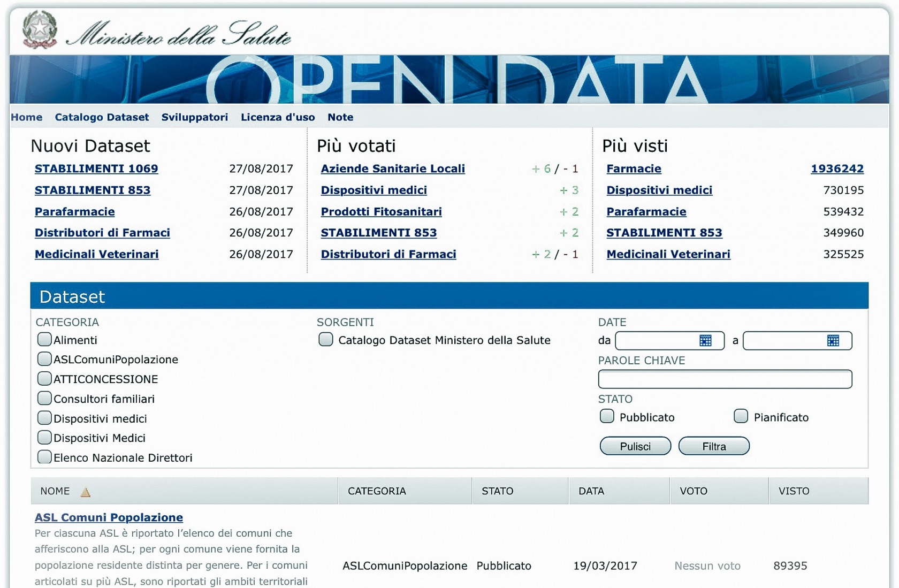Open the Licenza d'uso menu item
This screenshot has width=899, height=588.
(278, 117)
